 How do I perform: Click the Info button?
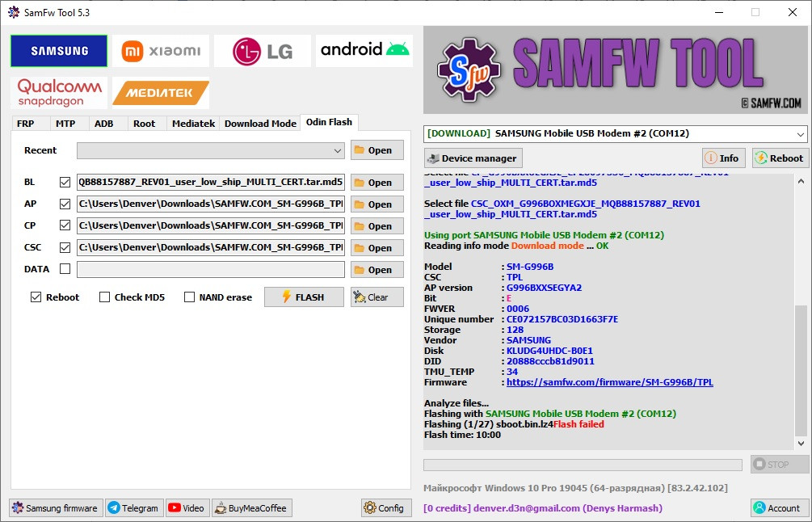pos(723,158)
